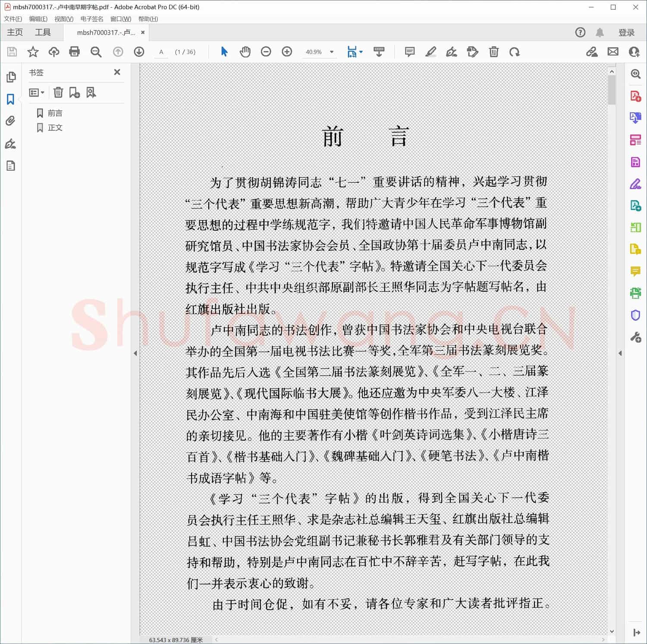Click the Add Comment sticky note icon
Screen dimensions: 647x644
(x=409, y=52)
